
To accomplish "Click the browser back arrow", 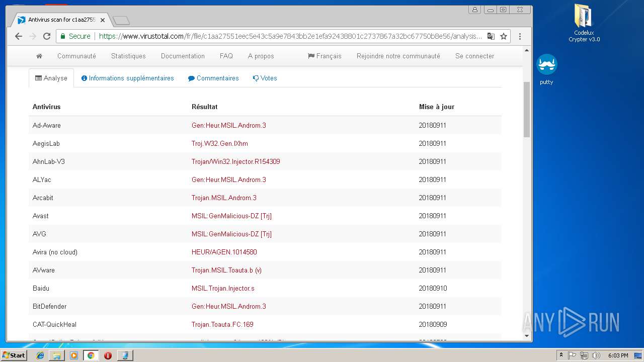I will tap(19, 36).
